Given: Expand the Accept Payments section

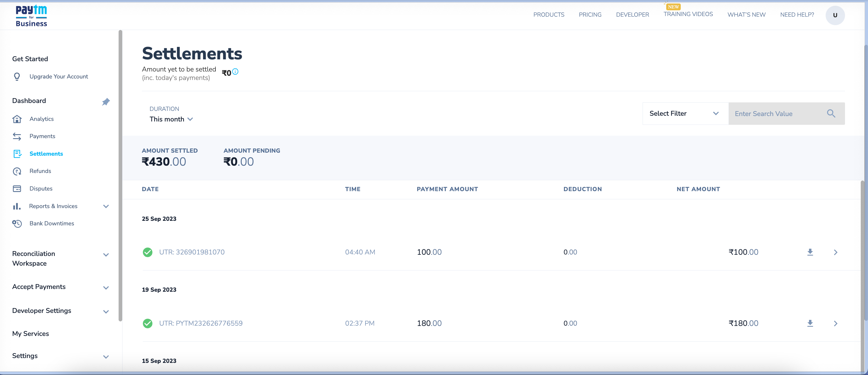Looking at the screenshot, I should pos(106,288).
